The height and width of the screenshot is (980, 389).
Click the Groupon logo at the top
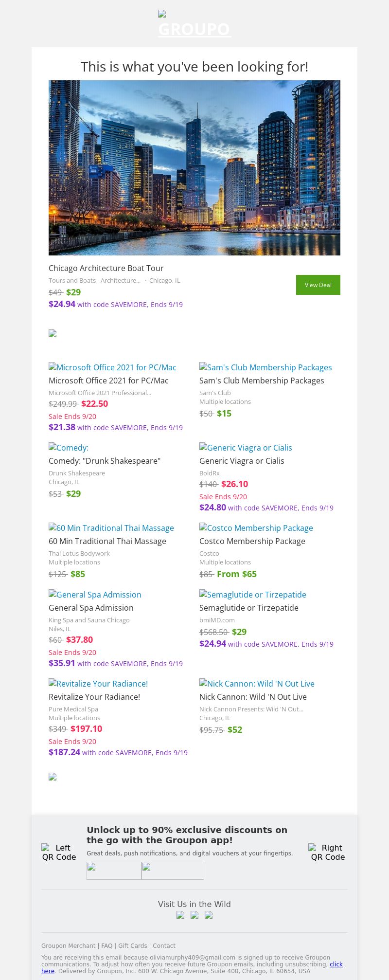pyautogui.click(x=194, y=24)
